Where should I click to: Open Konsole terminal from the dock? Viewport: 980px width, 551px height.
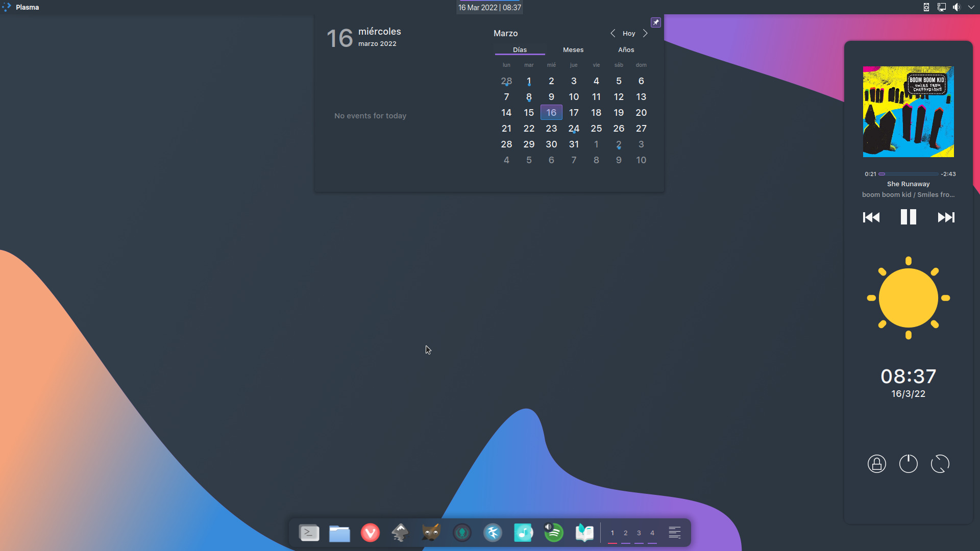309,533
